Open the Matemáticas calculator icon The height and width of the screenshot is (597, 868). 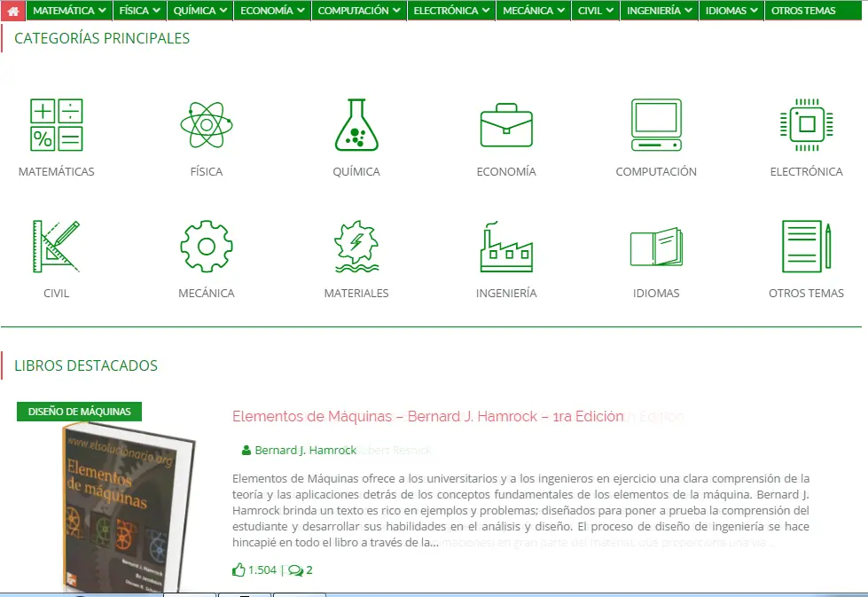[x=57, y=124]
